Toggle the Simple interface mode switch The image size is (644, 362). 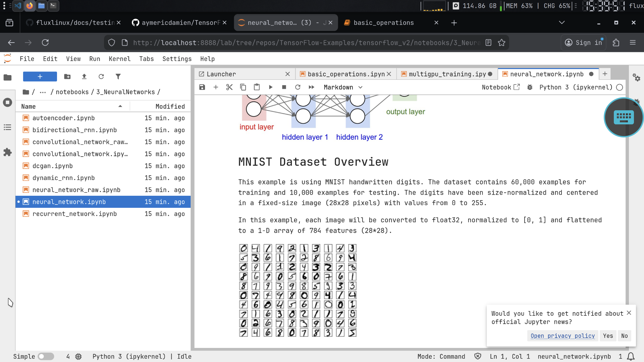point(46,356)
